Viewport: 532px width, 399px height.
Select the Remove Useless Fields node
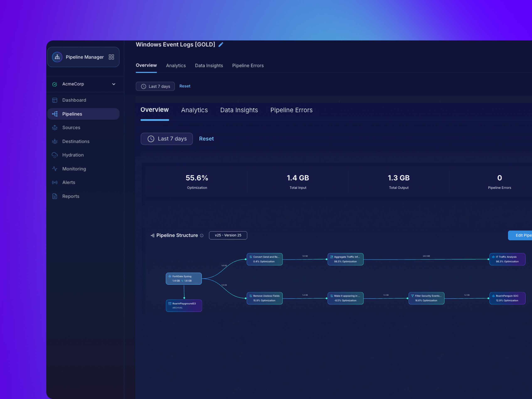(x=265, y=298)
